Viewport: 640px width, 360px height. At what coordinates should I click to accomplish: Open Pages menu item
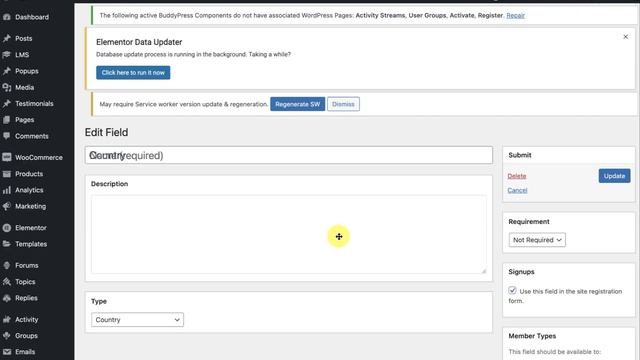coord(24,120)
